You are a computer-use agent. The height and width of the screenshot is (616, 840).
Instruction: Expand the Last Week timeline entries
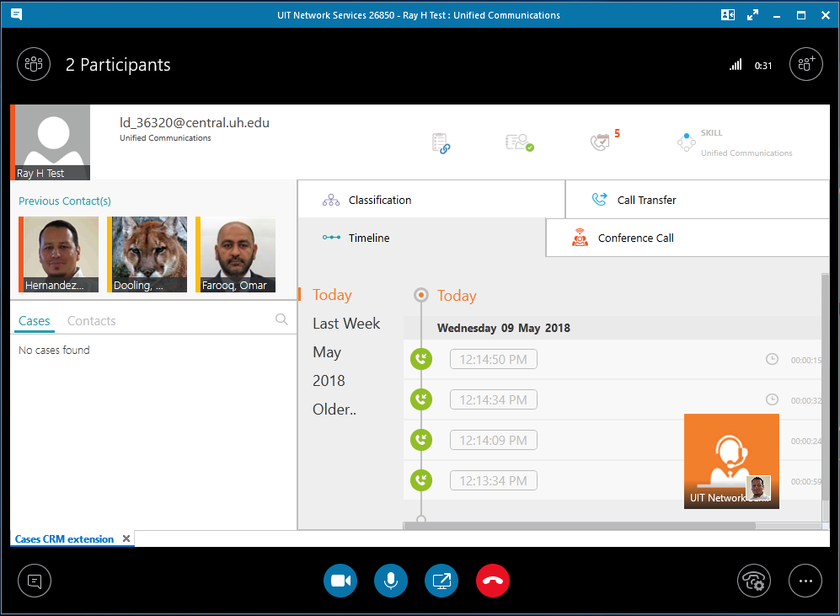coord(346,323)
